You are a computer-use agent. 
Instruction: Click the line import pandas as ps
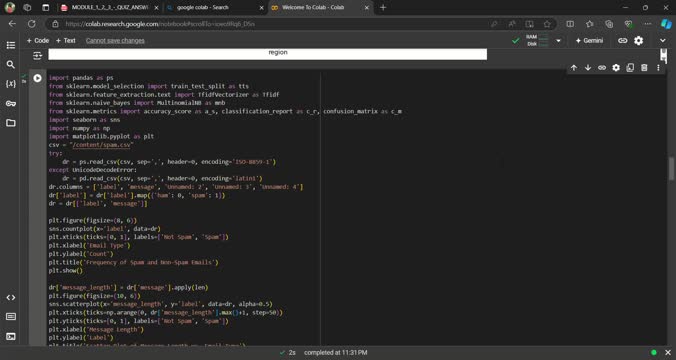coord(81,78)
